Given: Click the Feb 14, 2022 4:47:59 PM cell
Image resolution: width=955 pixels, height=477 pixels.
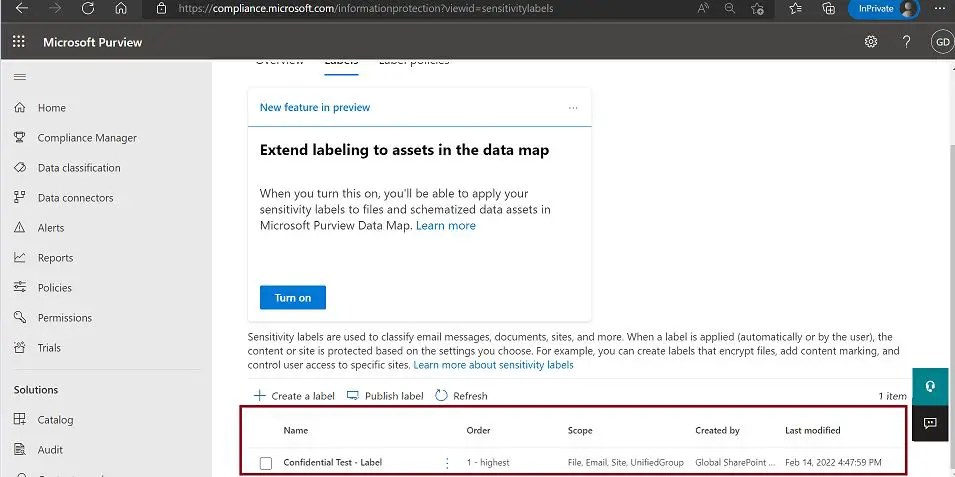Looking at the screenshot, I should (833, 462).
